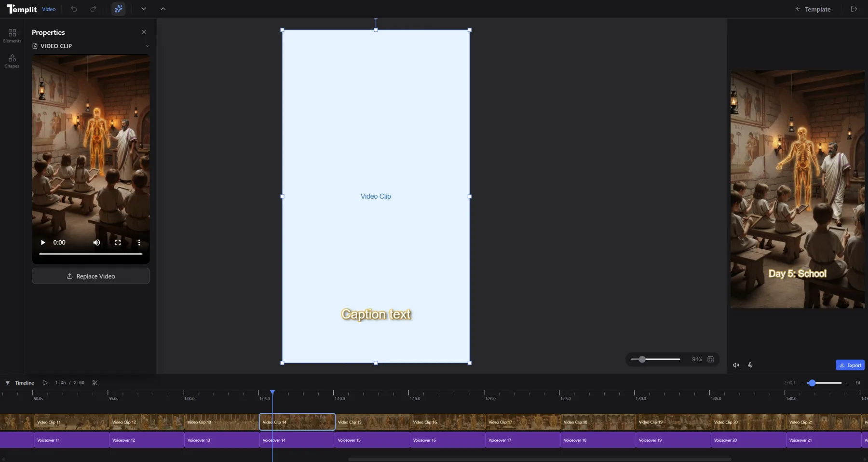Click the Fit timeline button
The image size is (868, 462).
(858, 383)
